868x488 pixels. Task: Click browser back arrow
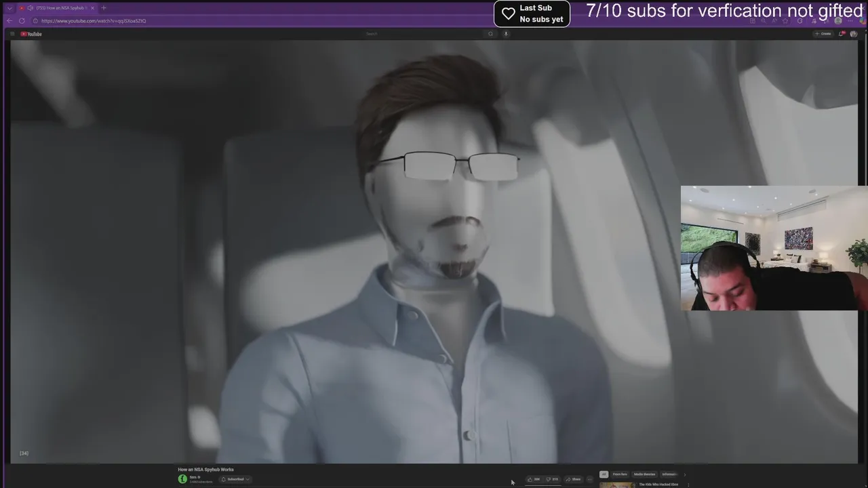pyautogui.click(x=9, y=20)
